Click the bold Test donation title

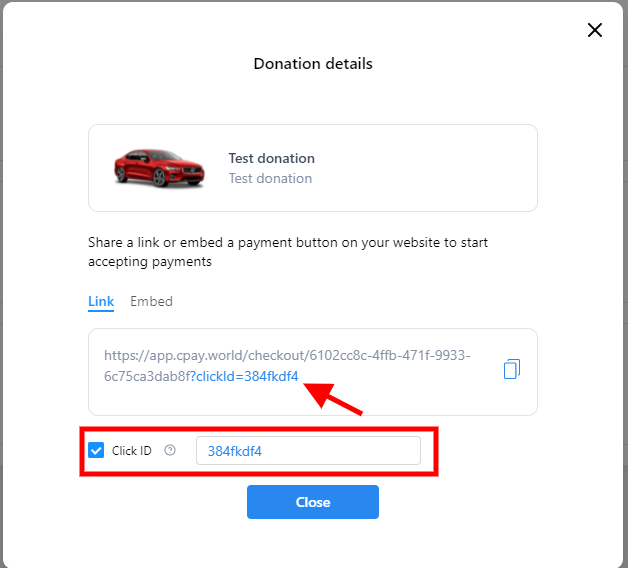click(x=271, y=158)
